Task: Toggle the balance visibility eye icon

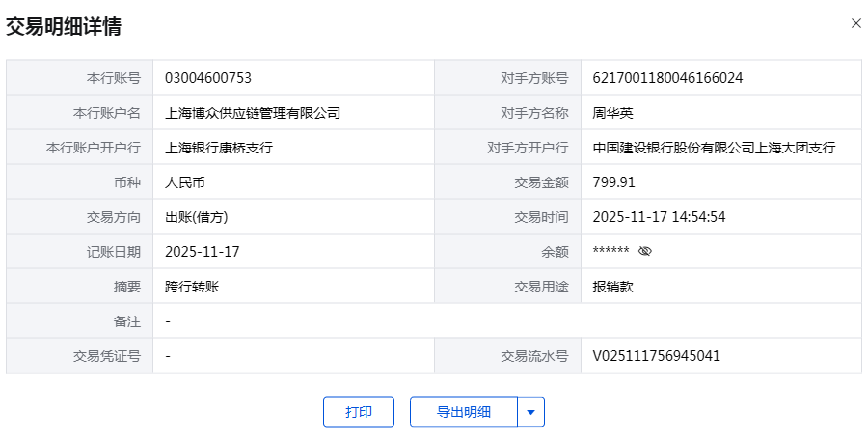Action: pyautogui.click(x=645, y=252)
